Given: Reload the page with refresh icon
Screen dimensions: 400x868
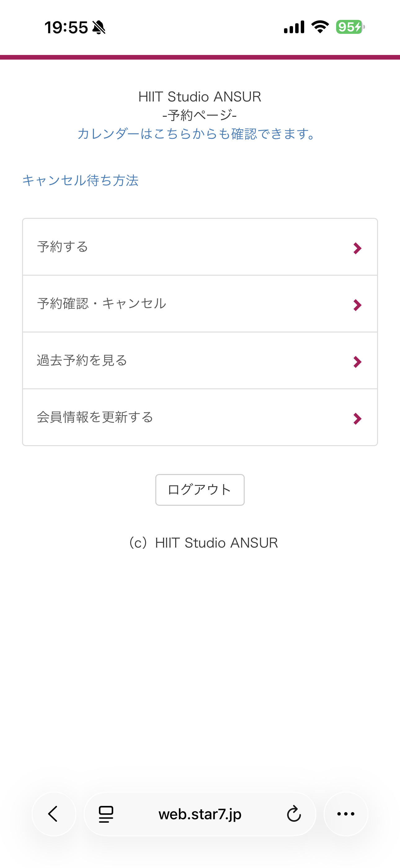Looking at the screenshot, I should (x=294, y=814).
